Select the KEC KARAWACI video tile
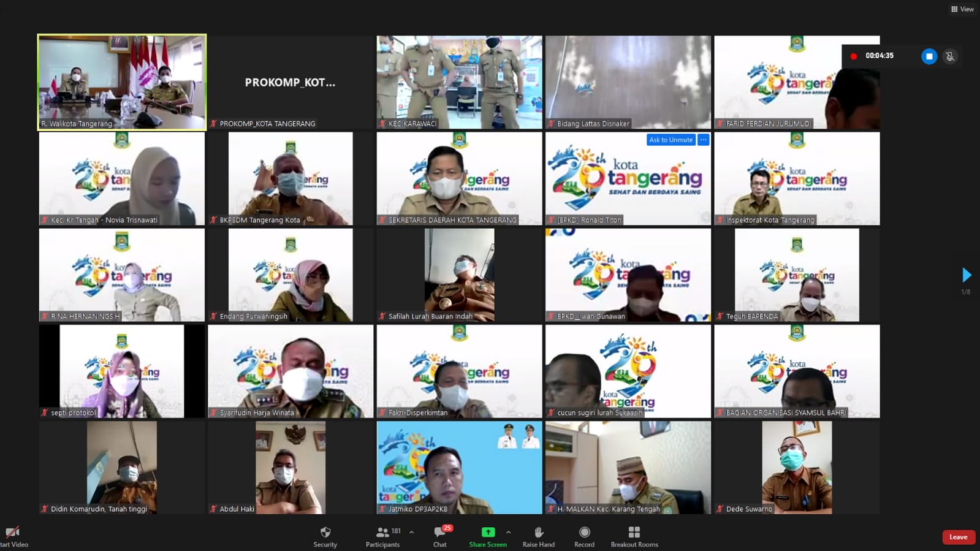Screen dimensions: 980x551 click(459, 82)
